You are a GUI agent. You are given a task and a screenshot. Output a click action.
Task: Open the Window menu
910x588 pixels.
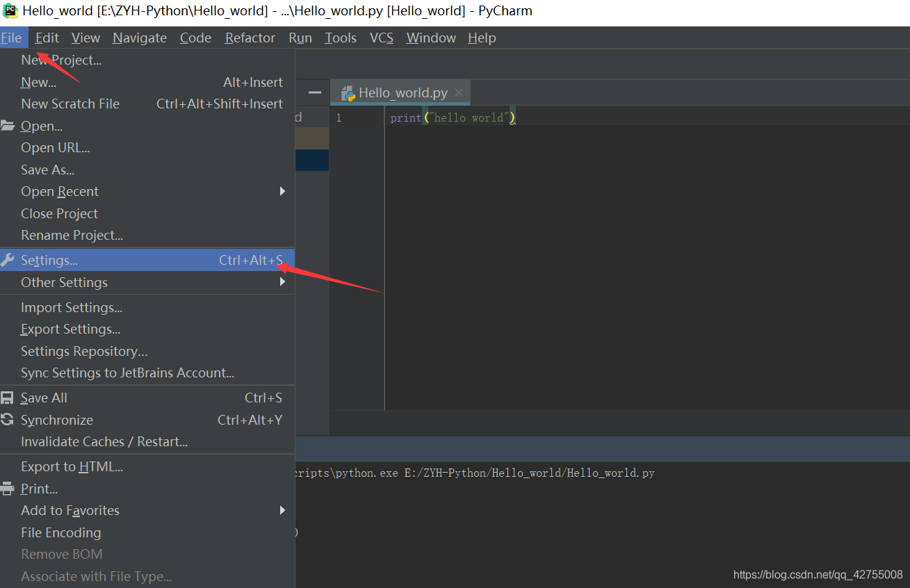coord(431,38)
